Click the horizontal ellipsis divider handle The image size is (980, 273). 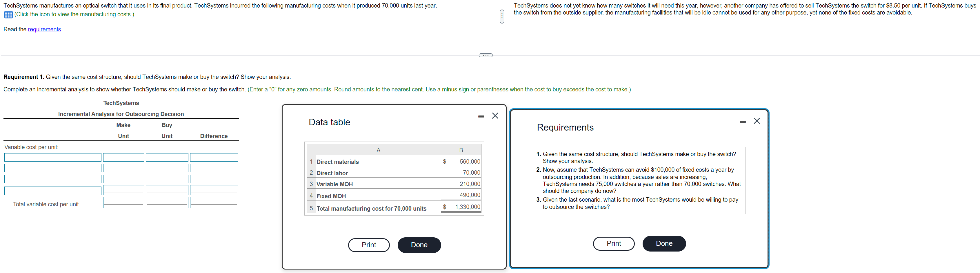(x=486, y=55)
